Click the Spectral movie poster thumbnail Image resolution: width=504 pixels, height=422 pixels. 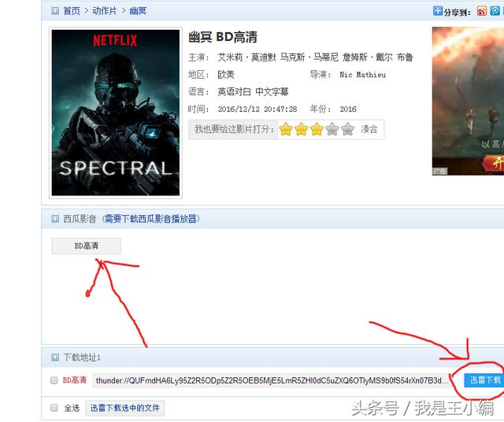coord(116,113)
